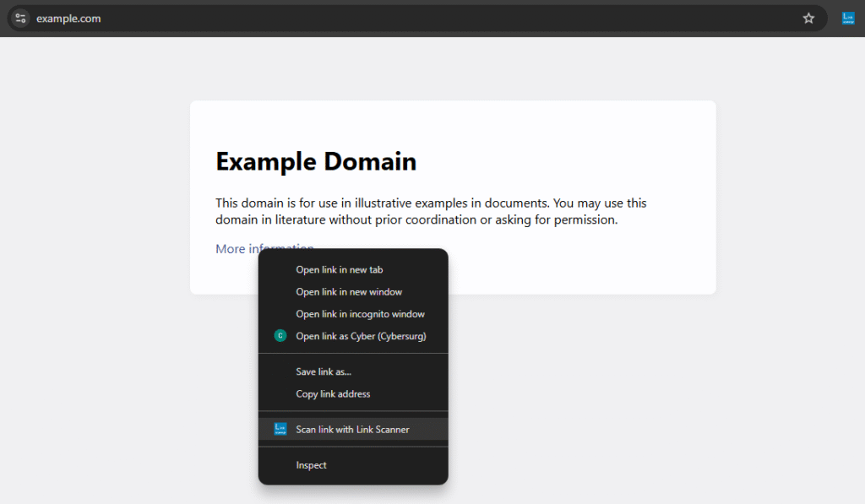Click the site information icon in address bar
Viewport: 865px width, 504px height.
pyautogui.click(x=20, y=18)
